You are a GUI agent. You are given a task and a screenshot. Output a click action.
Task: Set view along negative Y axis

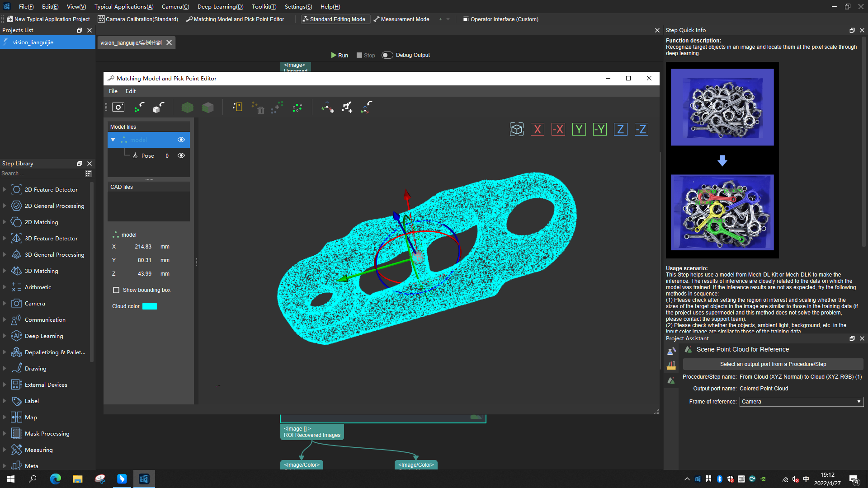[x=599, y=130]
